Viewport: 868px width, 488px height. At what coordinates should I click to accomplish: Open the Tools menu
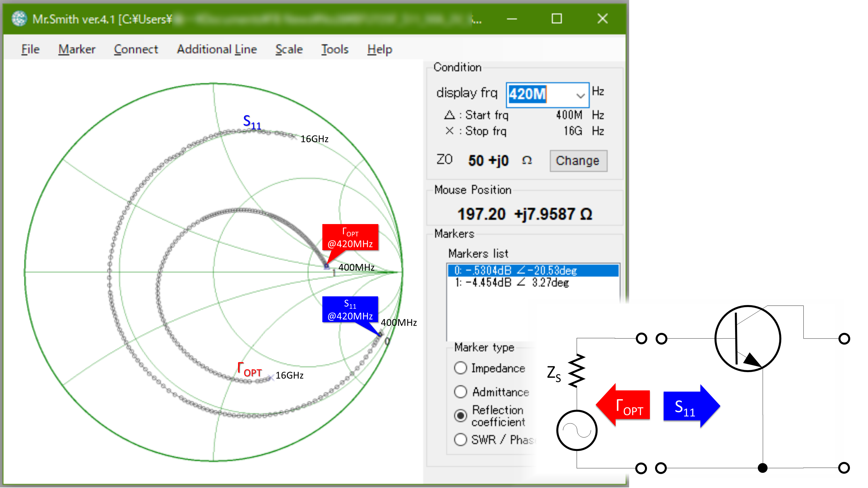[x=335, y=49]
